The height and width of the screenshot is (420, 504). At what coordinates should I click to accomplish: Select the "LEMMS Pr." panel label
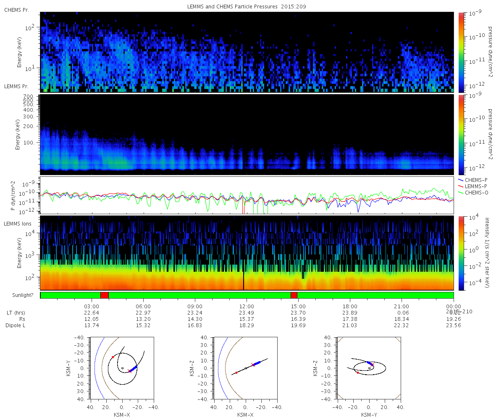16,86
